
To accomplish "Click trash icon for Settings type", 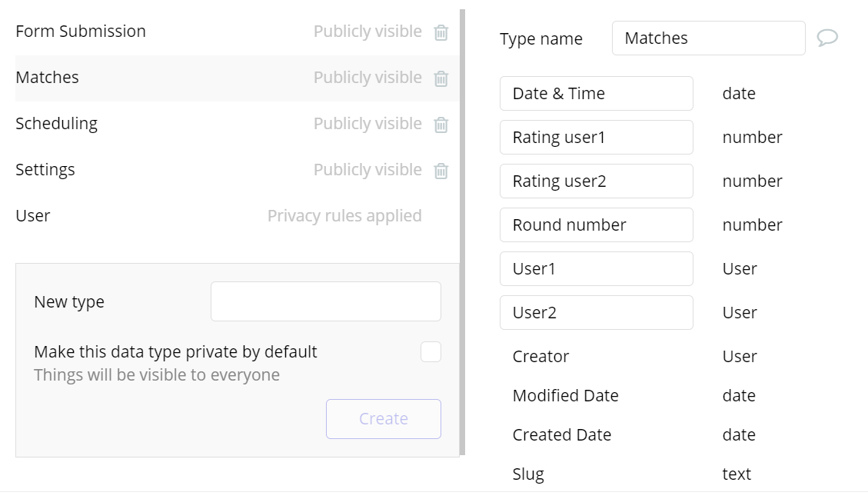I will [x=441, y=171].
